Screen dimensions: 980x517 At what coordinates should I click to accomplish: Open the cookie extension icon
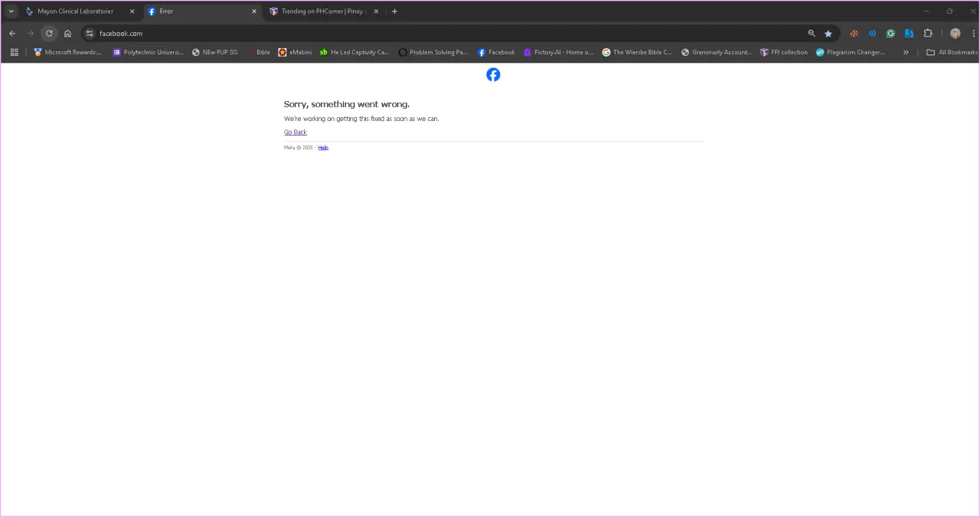tap(854, 34)
